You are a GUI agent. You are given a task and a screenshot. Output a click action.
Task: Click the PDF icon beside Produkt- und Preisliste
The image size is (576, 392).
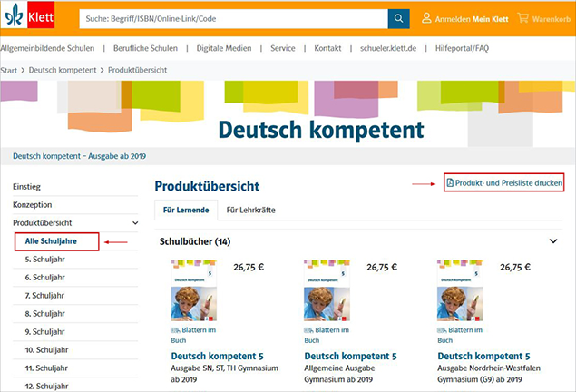pyautogui.click(x=450, y=182)
